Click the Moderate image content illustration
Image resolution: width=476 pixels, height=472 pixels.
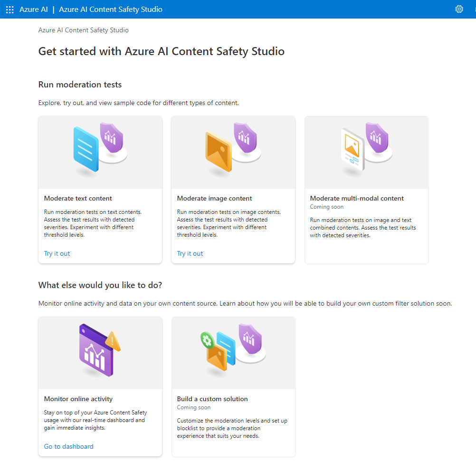point(233,153)
